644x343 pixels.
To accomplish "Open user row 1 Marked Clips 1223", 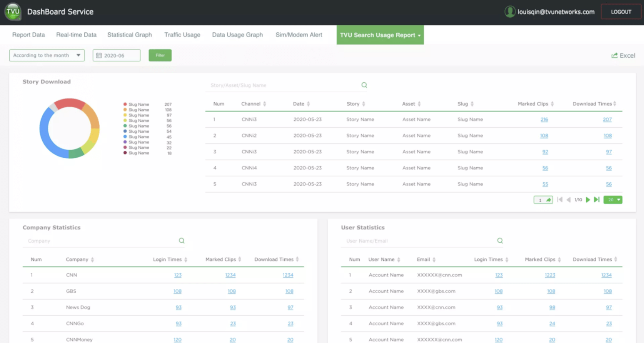I will click(x=550, y=275).
